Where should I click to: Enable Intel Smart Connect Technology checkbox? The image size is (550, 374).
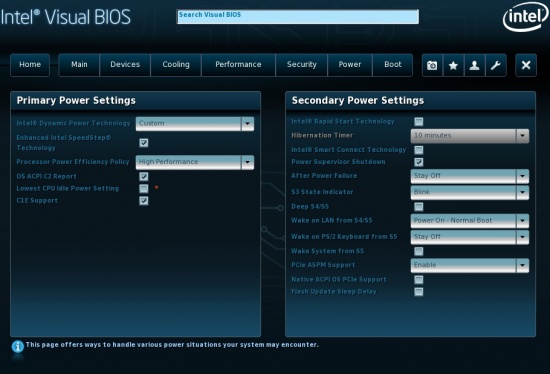point(418,150)
